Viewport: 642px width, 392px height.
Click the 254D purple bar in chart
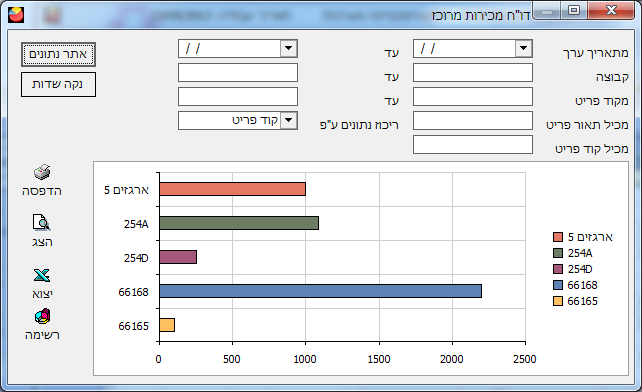[178, 257]
